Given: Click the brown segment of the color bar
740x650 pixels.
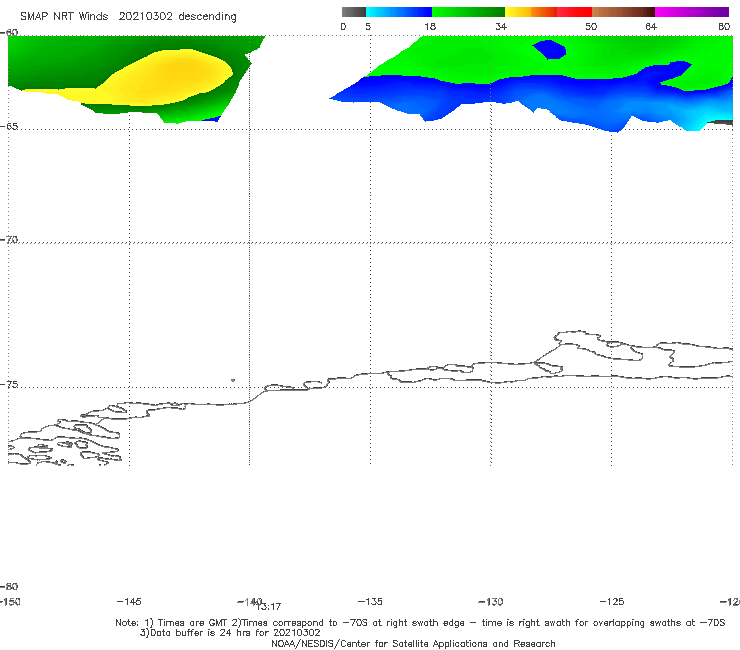Looking at the screenshot, I should [623, 12].
